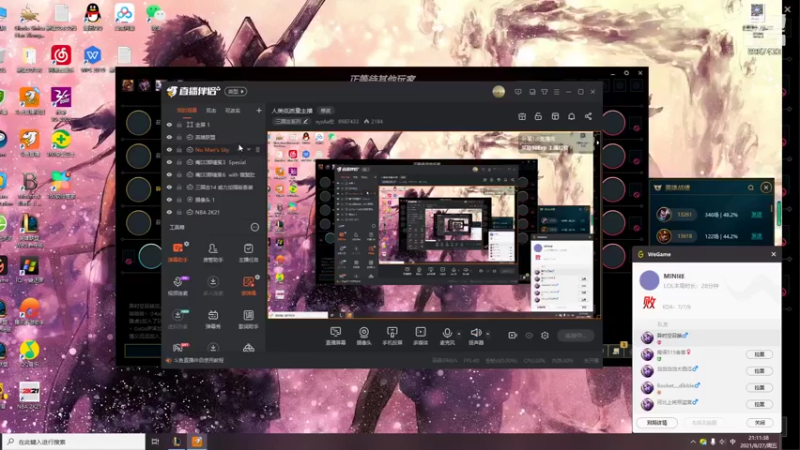Hide the 全屏 1 scene with its eye
800x450 pixels.
click(169, 124)
